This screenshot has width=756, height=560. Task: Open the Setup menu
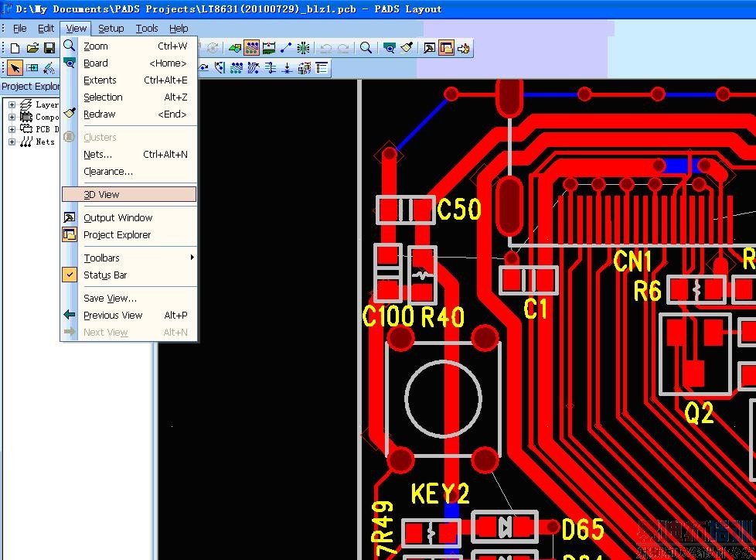point(111,29)
